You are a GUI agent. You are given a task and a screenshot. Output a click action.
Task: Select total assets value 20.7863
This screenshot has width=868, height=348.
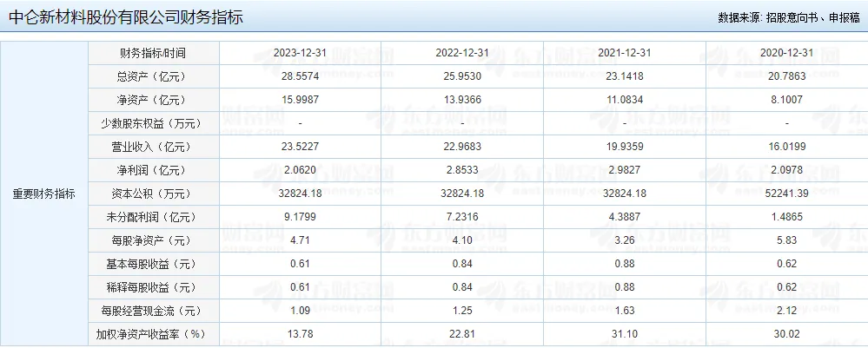pyautogui.click(x=786, y=76)
